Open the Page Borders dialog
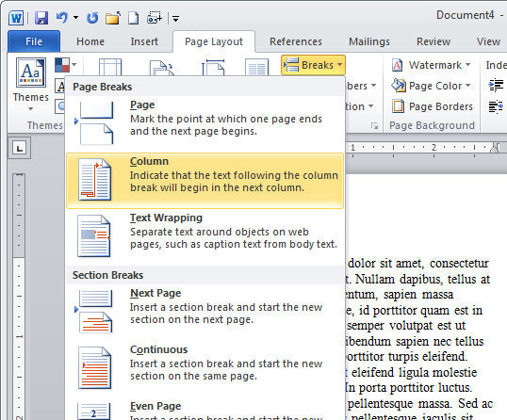Screen dimensions: 507x420 432,106
